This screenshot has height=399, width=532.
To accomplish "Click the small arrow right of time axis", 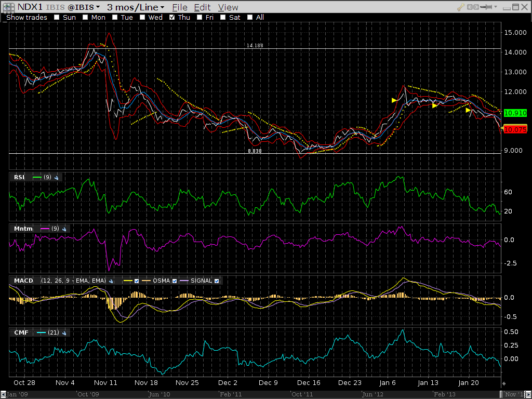I will pyautogui.click(x=504, y=383).
